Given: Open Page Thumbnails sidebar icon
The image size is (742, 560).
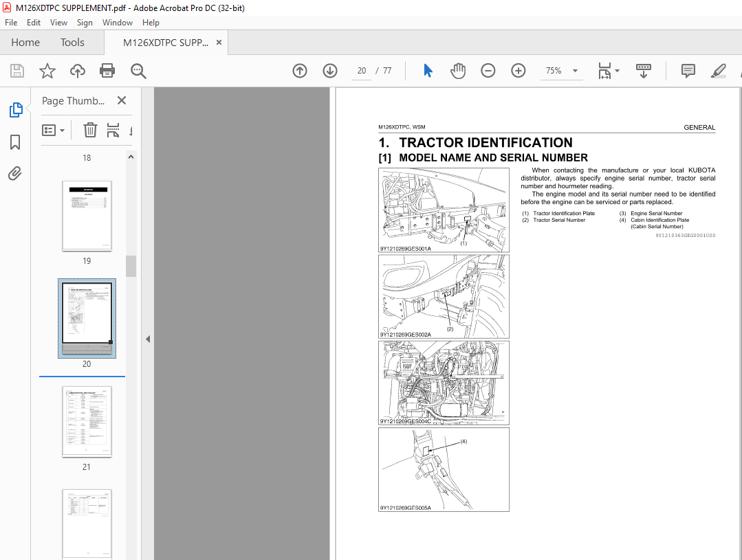Looking at the screenshot, I should [x=16, y=110].
